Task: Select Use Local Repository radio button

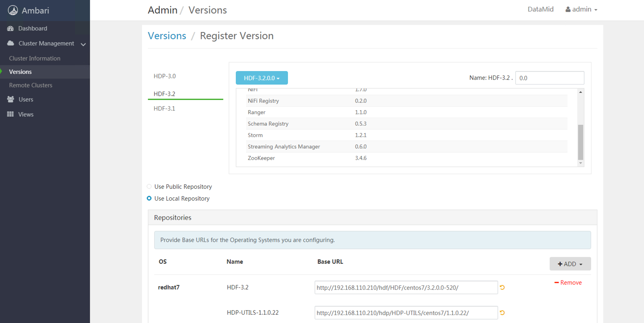Action: 149,199
